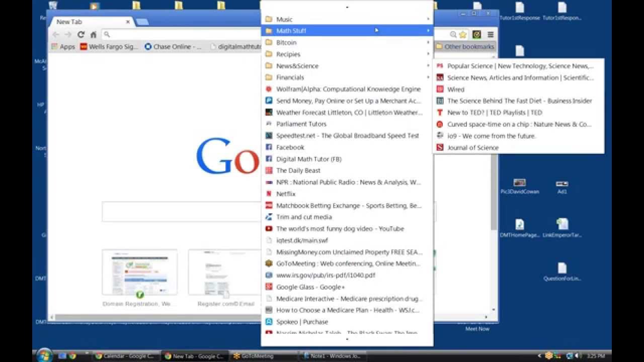Click the TED Playlists bookmark icon

(x=440, y=113)
